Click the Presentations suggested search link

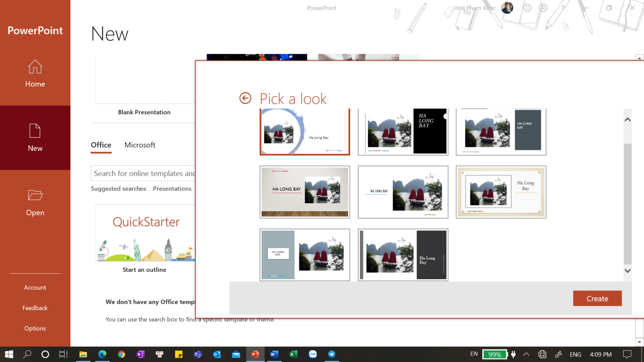coord(172,188)
